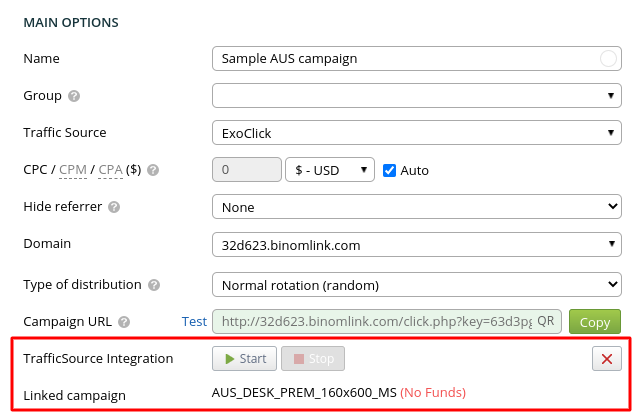Screen dimensions: 639x418
Task: Toggle the Auto checkbox
Action: tap(391, 170)
